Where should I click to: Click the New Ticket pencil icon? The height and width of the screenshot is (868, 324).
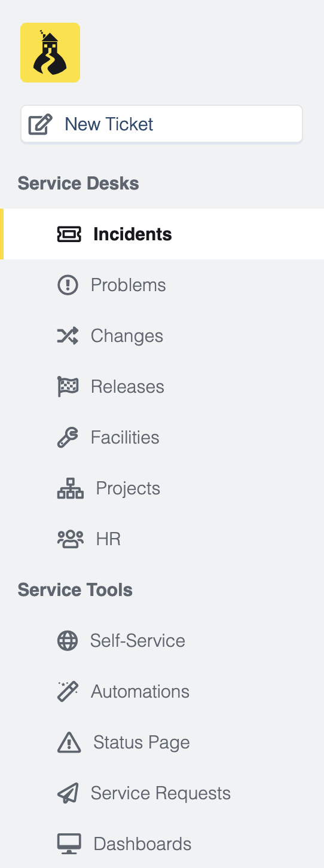coord(41,124)
